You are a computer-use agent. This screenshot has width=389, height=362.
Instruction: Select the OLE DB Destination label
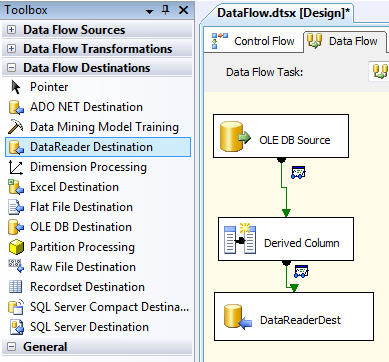(x=81, y=227)
